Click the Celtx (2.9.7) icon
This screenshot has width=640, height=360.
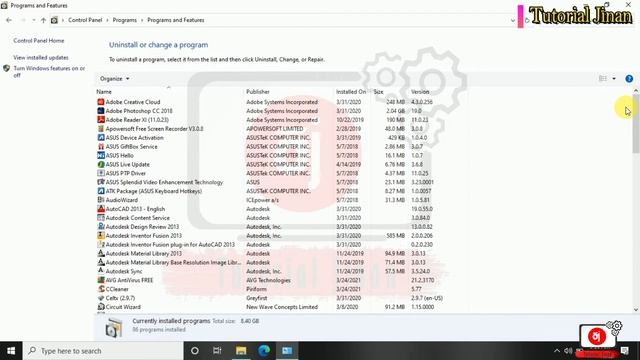(101, 298)
